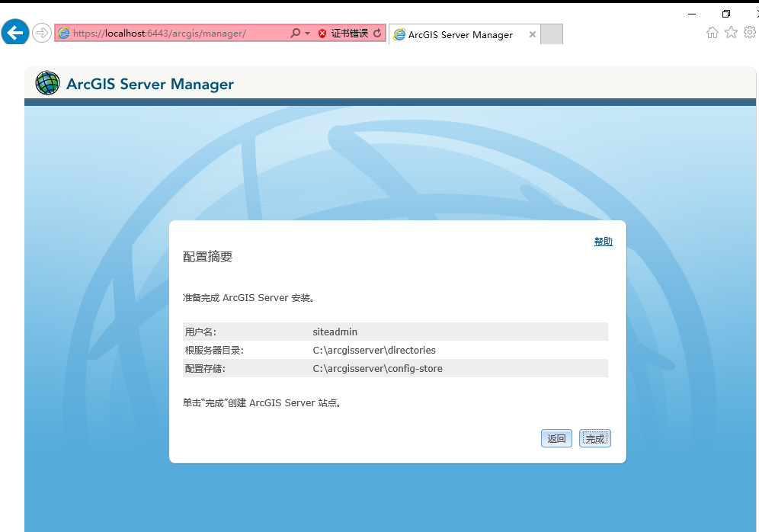Restore down the browser window
This screenshot has height=532, width=759.
725,14
